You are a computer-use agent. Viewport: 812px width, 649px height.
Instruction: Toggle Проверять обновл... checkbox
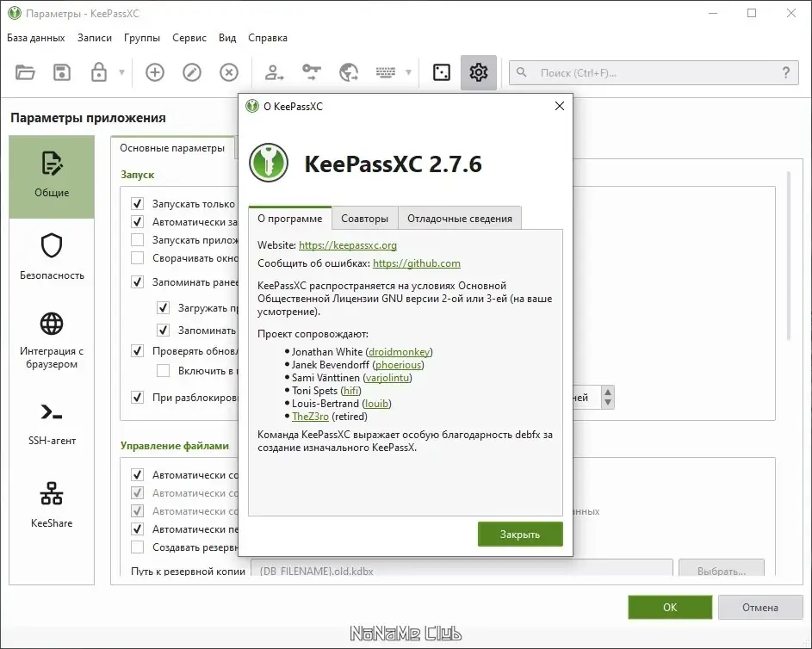click(x=137, y=351)
